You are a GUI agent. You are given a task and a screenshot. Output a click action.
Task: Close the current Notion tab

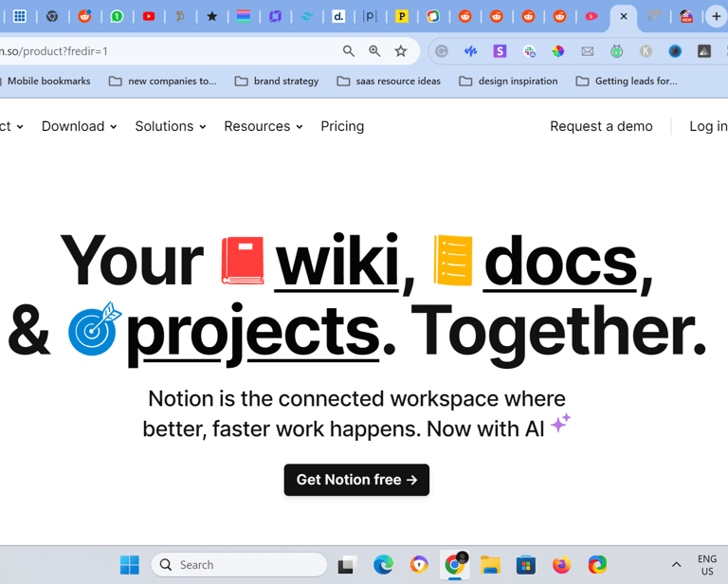(x=624, y=16)
